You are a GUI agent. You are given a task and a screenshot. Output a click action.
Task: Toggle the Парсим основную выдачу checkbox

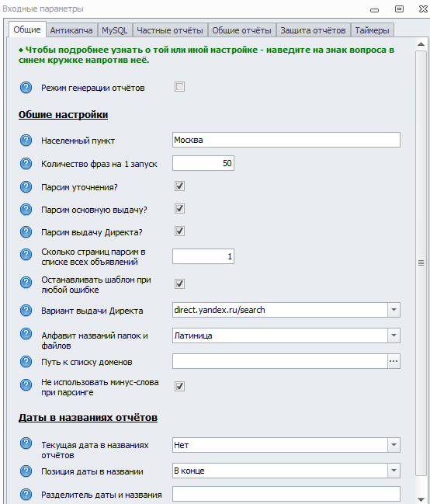[x=179, y=209]
